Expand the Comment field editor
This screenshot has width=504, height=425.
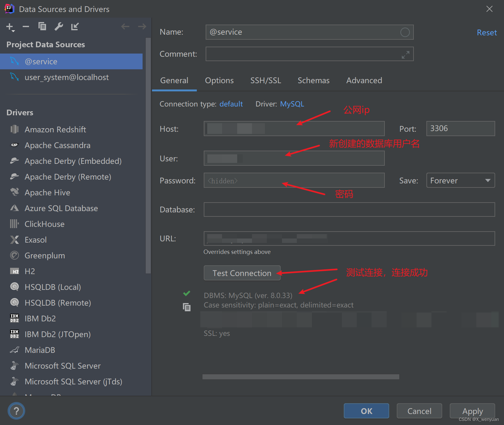pos(405,55)
